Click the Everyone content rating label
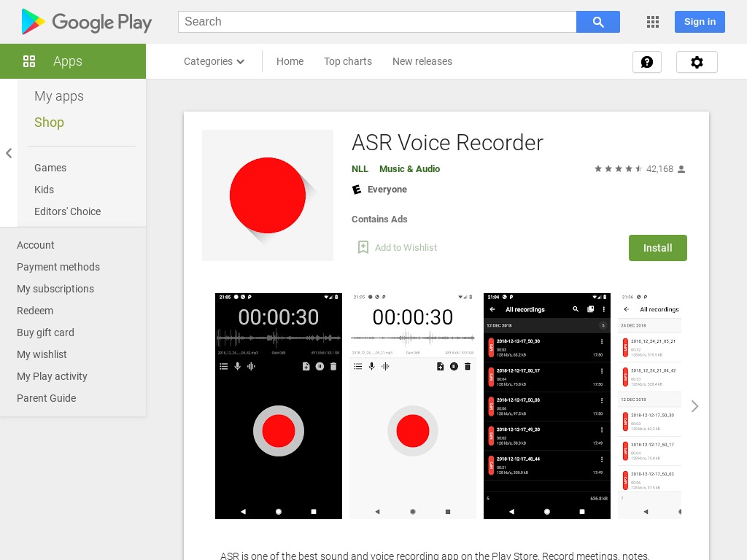Image resolution: width=747 pixels, height=560 pixels. coord(387,190)
